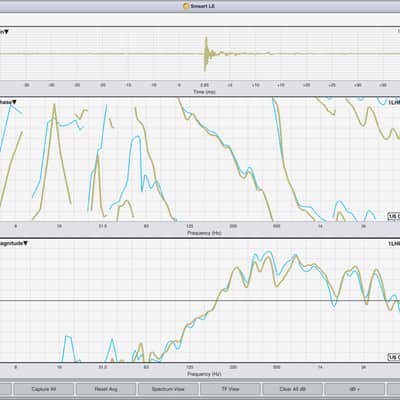Image resolution: width=400 pixels, height=400 pixels.
Task: Click the Reset Avg button
Action: pyautogui.click(x=106, y=389)
